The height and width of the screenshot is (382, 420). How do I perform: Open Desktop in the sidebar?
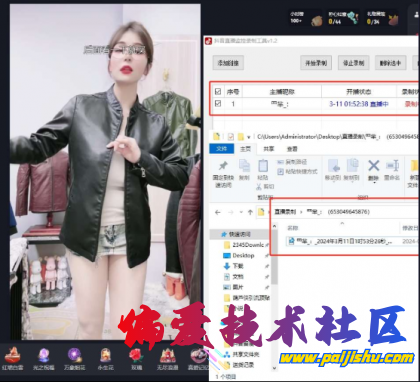click(x=239, y=256)
